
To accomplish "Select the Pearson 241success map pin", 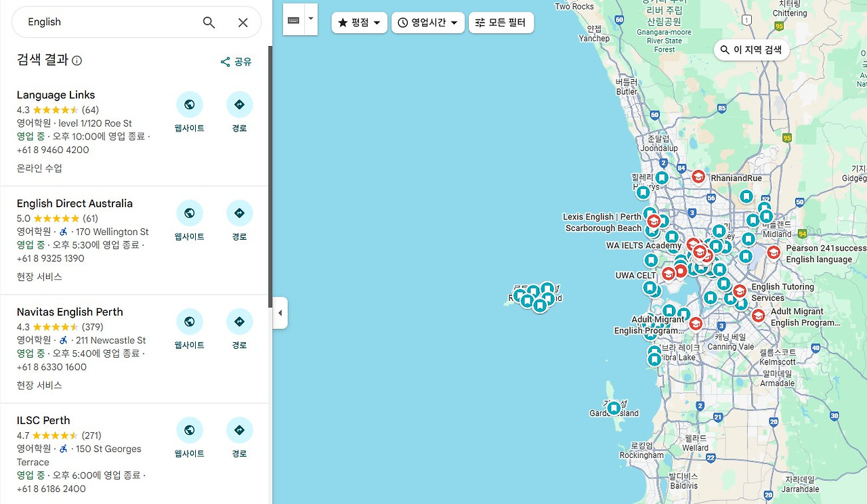I will 774,253.
